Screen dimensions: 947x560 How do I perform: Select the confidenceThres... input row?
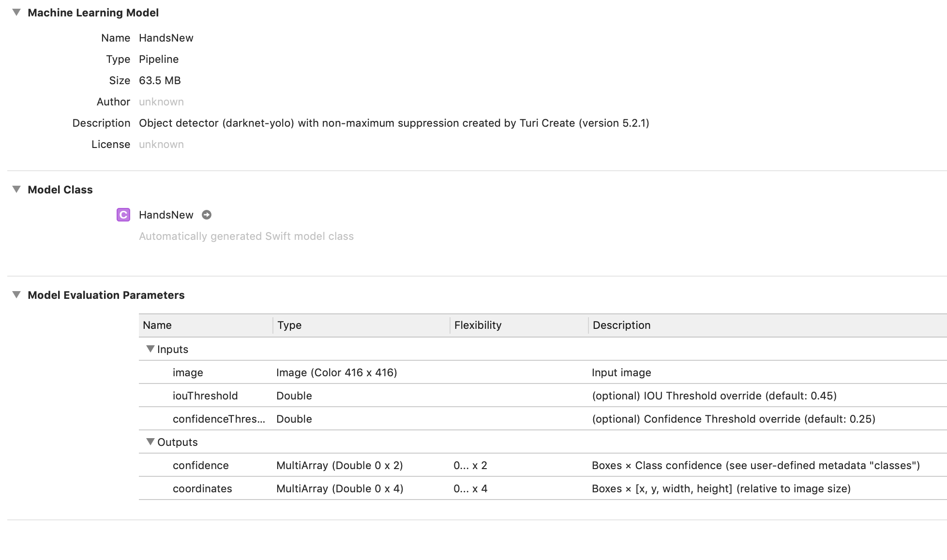[x=219, y=419]
